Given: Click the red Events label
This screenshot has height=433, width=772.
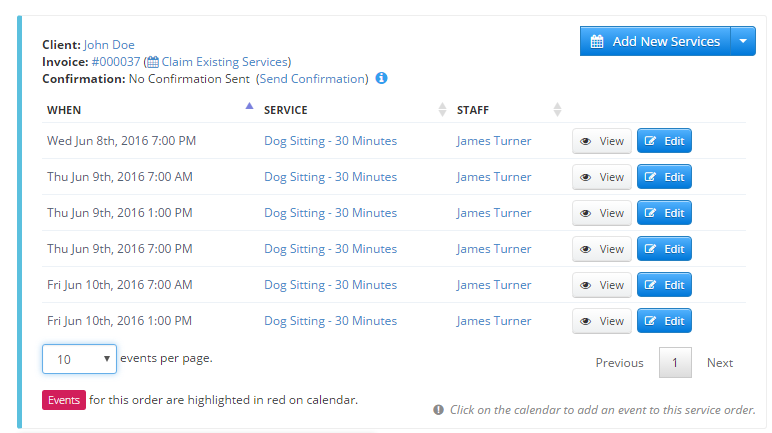Looking at the screenshot, I should [64, 400].
